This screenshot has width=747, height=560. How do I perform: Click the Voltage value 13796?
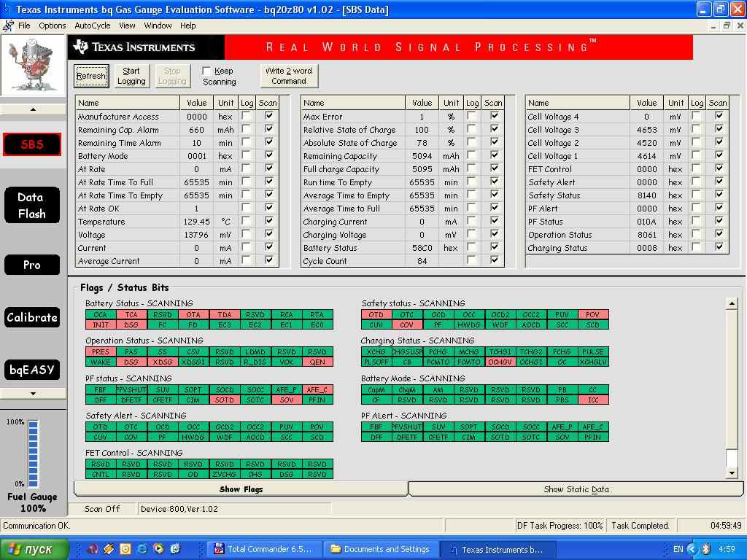tap(197, 235)
